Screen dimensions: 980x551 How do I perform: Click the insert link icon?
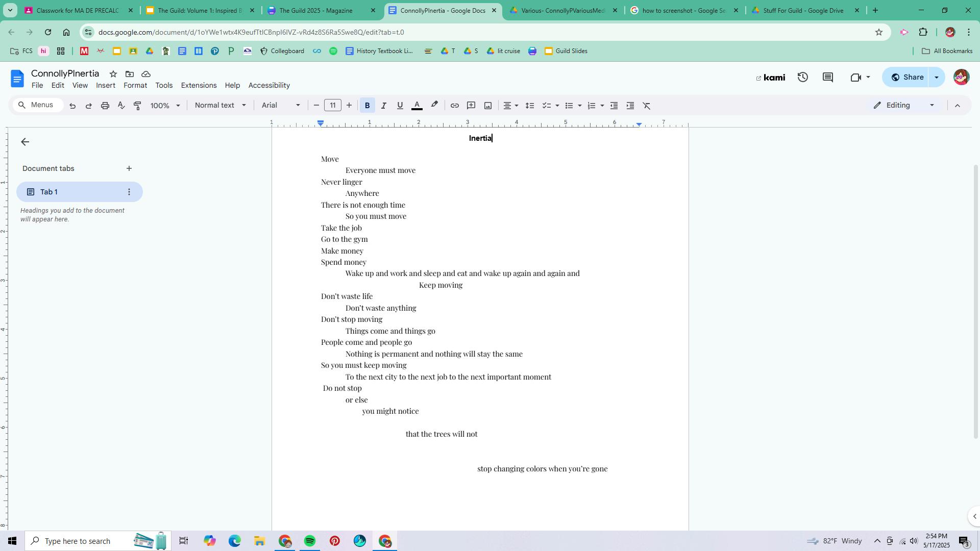coord(454,106)
